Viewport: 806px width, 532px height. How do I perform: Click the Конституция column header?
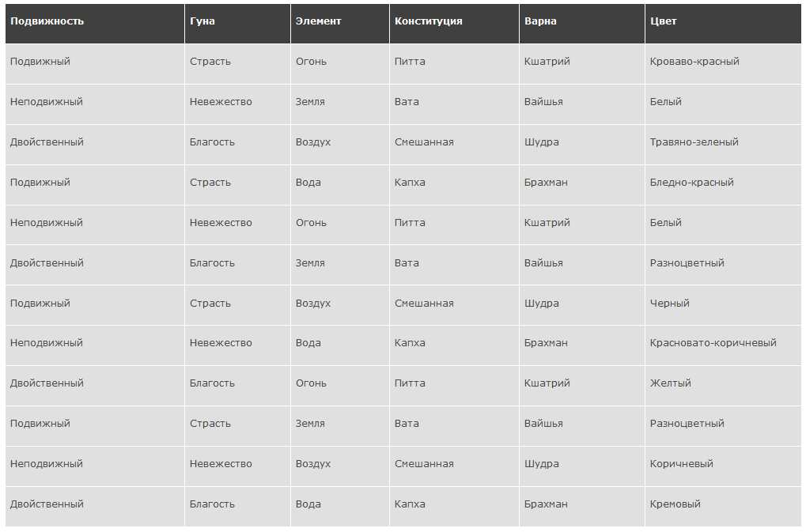454,24
